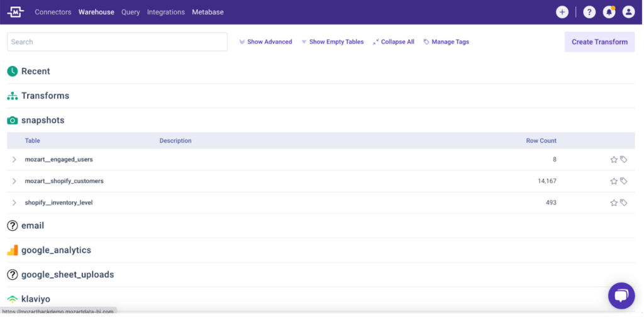
Task: Open the chat support bubble
Action: tap(621, 296)
